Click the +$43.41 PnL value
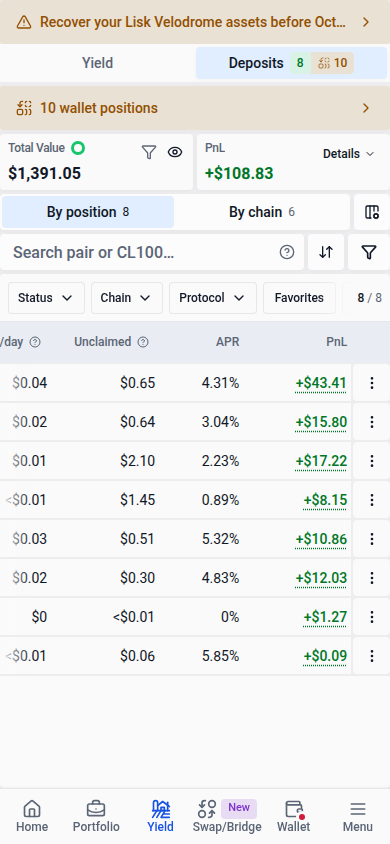This screenshot has width=390, height=844. click(x=321, y=383)
